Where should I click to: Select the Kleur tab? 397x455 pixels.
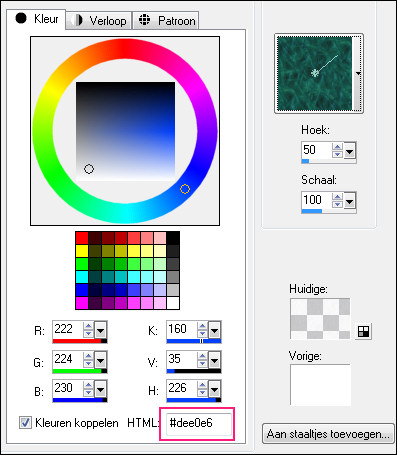[x=36, y=19]
